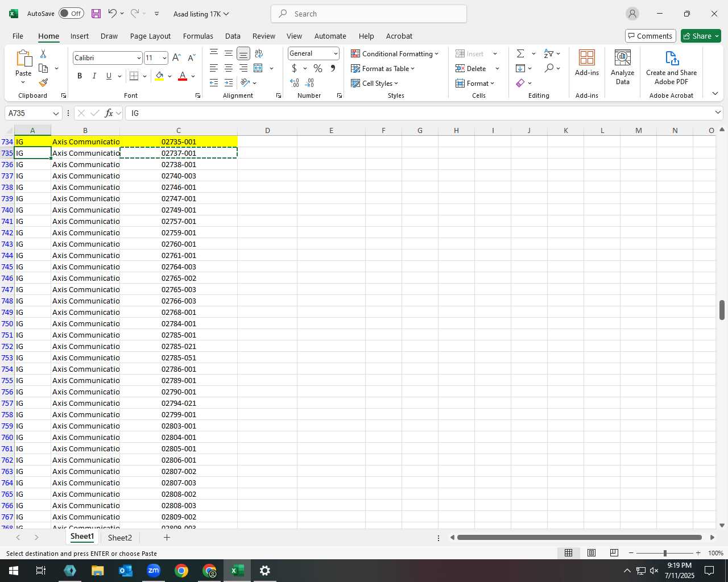Open the Analyze Data tool
The image size is (728, 582).
coord(623,67)
